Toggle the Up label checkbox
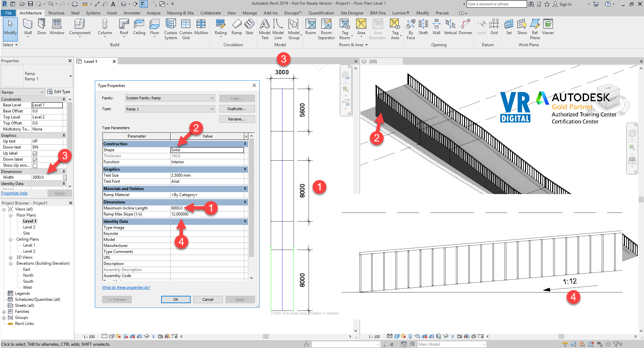The height and width of the screenshot is (348, 644). point(35,154)
